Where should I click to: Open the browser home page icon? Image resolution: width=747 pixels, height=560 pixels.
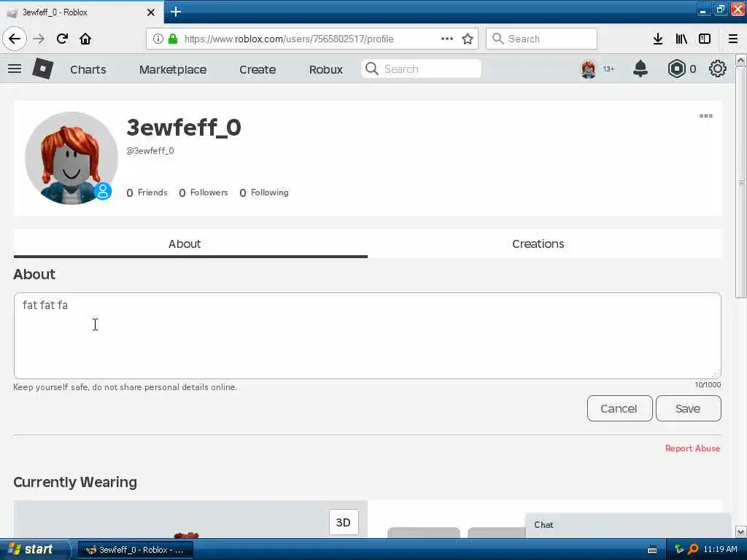coord(85,39)
